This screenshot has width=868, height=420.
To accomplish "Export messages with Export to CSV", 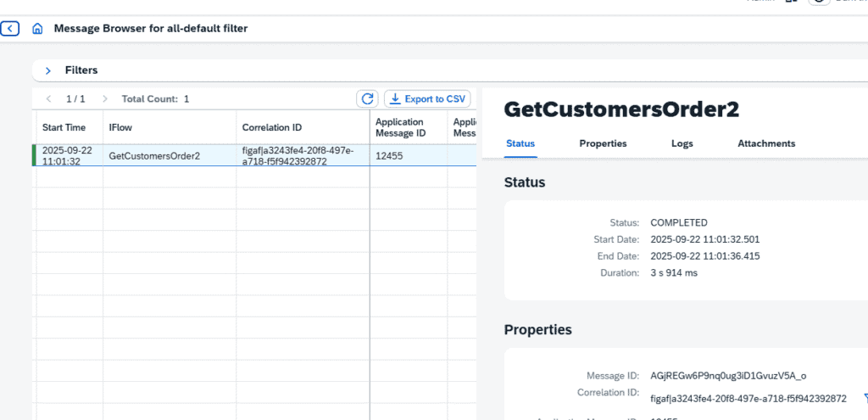I will coord(427,99).
